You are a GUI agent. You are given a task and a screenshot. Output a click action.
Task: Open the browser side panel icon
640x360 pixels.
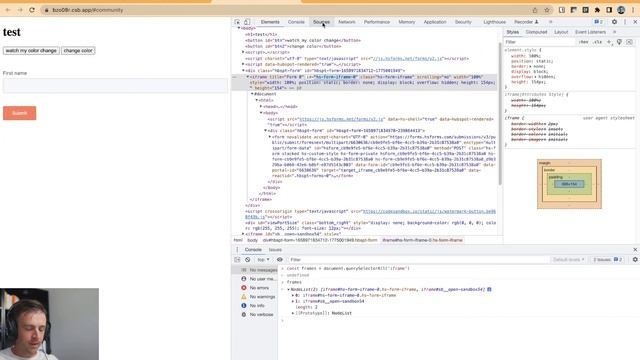coord(609,10)
